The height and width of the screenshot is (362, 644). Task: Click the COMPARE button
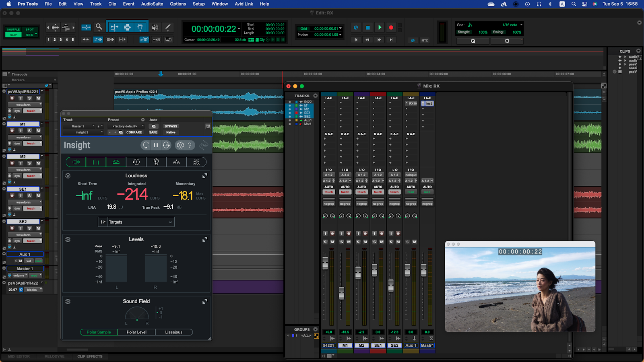134,132
